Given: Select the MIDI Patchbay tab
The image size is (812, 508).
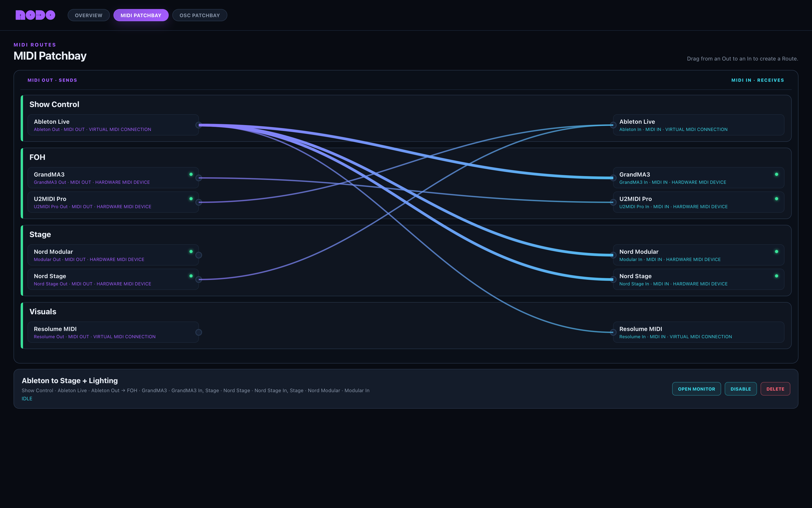Looking at the screenshot, I should 141,15.
